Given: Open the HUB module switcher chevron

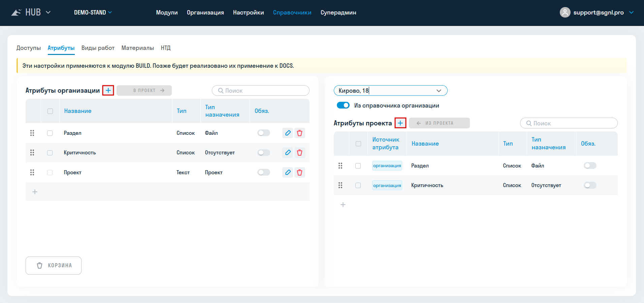Looking at the screenshot, I should coord(48,12).
